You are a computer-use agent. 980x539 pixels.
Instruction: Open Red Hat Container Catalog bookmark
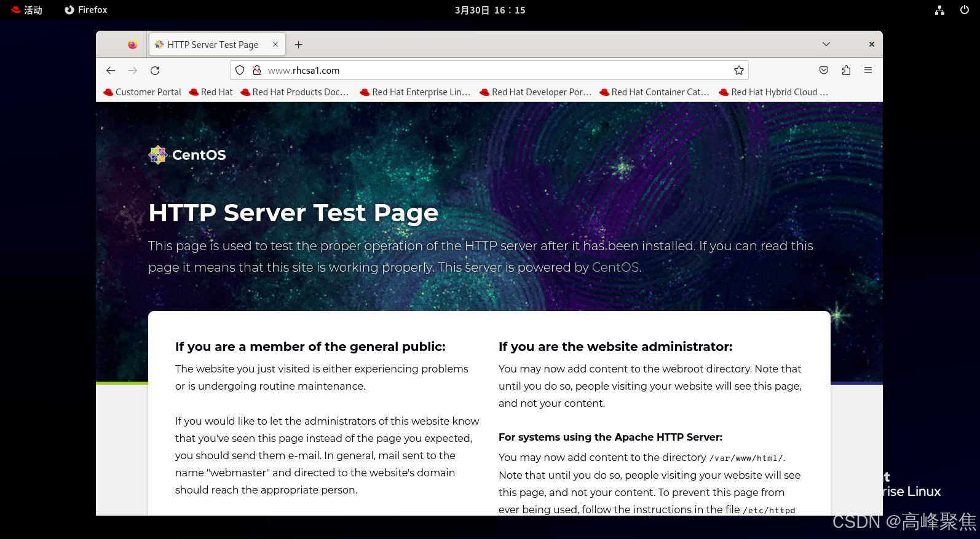pos(655,92)
